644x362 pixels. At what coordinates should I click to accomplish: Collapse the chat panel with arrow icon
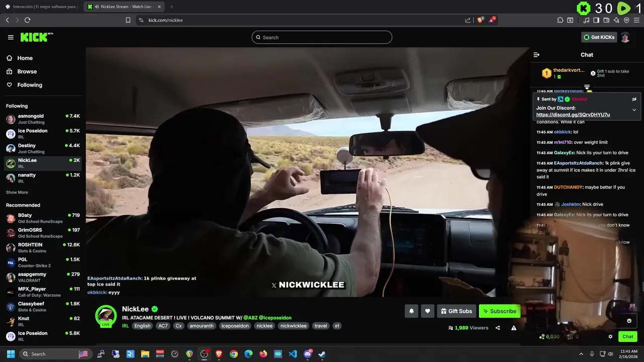(536, 55)
